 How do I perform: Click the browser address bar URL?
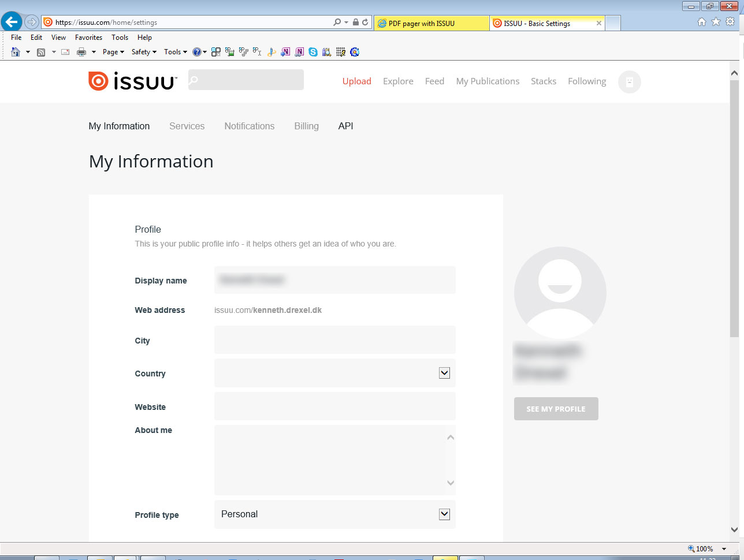(106, 23)
